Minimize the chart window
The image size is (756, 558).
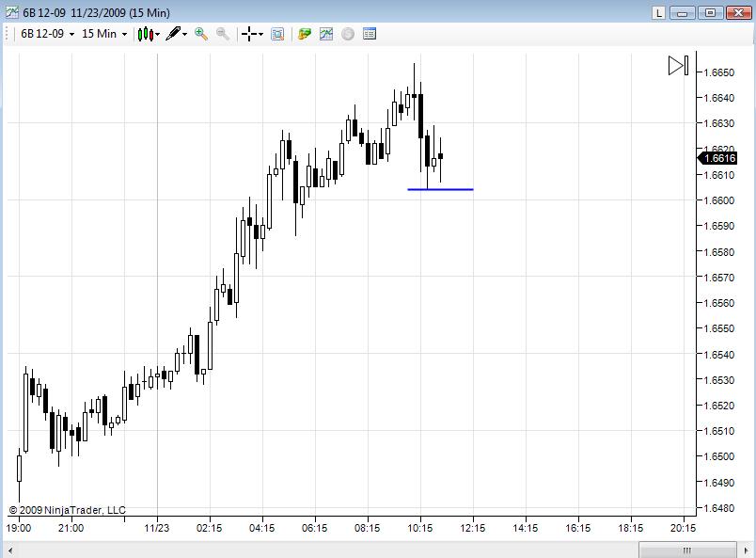point(683,12)
